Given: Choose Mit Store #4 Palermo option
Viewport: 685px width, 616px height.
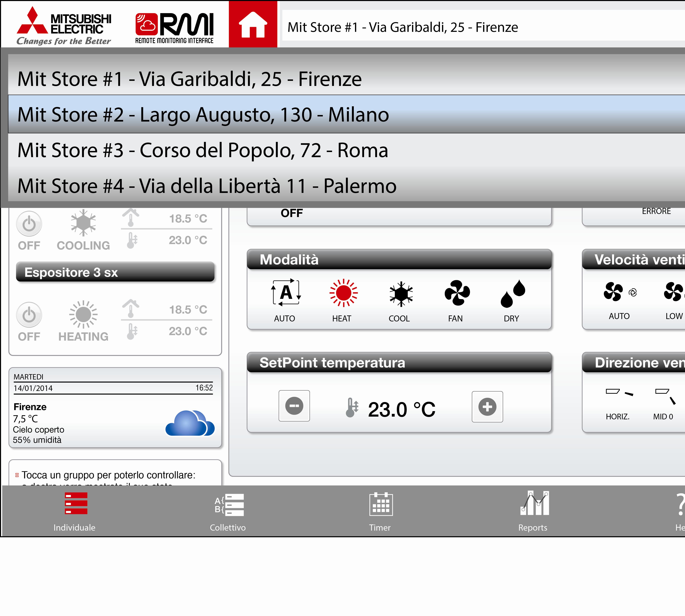Looking at the screenshot, I should pyautogui.click(x=207, y=186).
